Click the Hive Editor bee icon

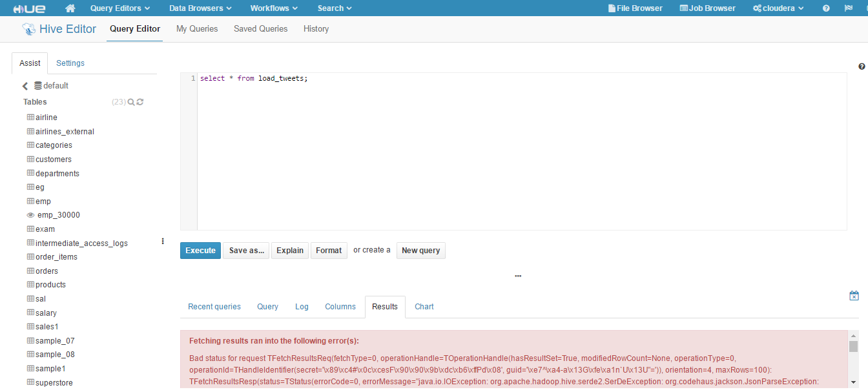tap(29, 29)
